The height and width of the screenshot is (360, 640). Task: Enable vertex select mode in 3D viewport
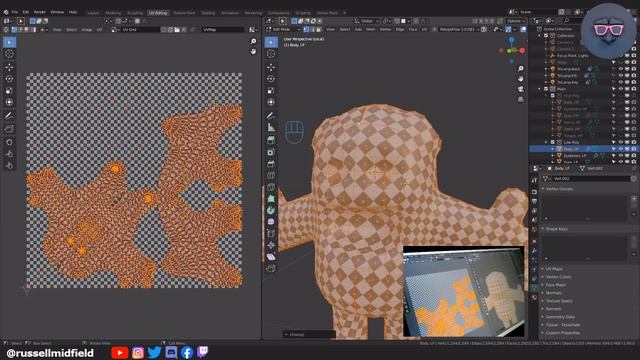[x=306, y=29]
